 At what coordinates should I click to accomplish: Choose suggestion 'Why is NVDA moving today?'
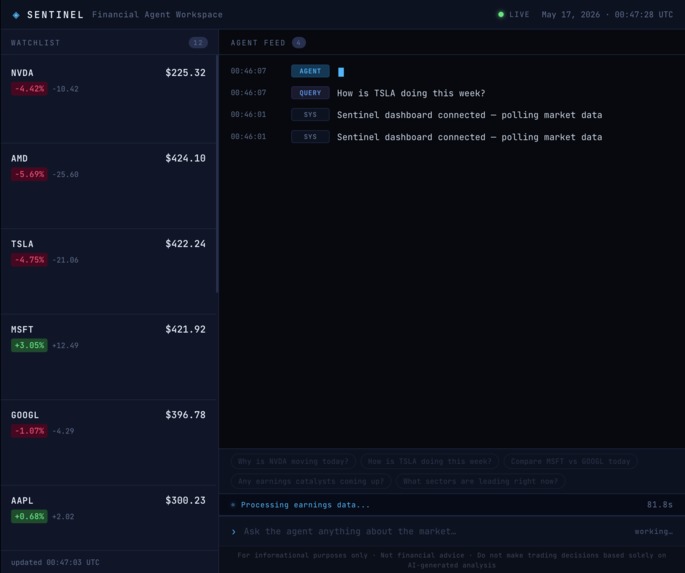point(293,461)
